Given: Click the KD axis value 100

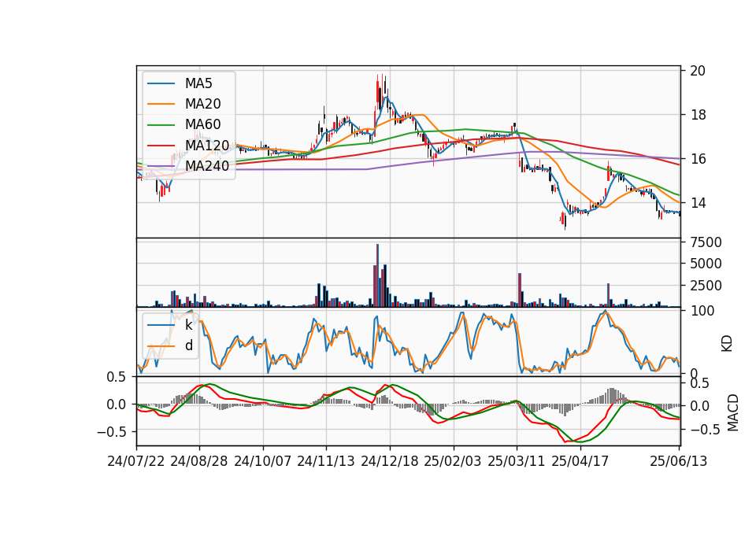Looking at the screenshot, I should tap(702, 311).
